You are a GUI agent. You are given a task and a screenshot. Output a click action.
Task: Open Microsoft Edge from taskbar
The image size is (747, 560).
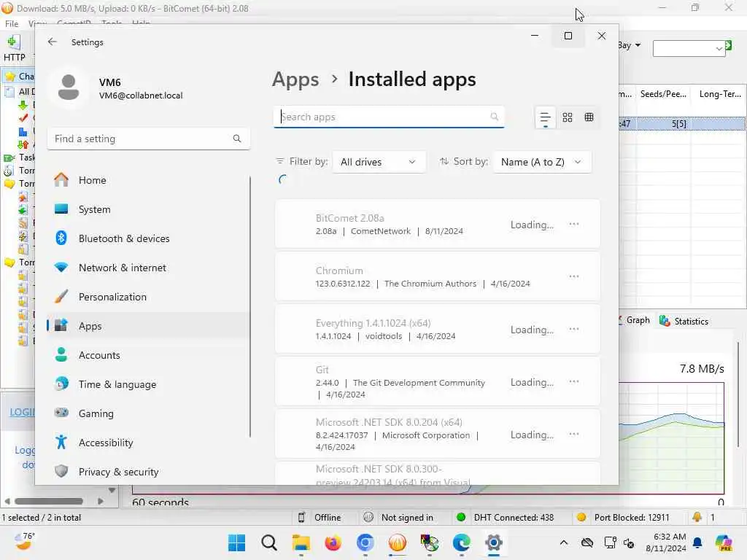point(462,542)
